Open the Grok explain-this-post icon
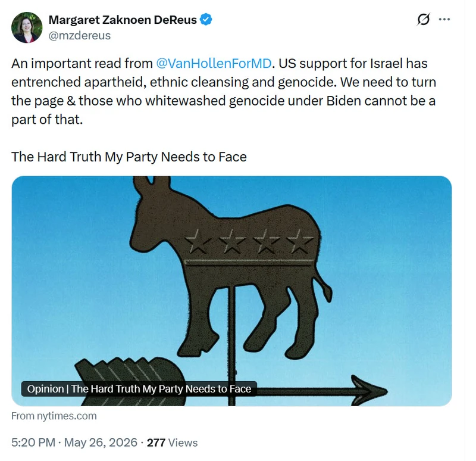The height and width of the screenshot is (461, 476). (423, 20)
